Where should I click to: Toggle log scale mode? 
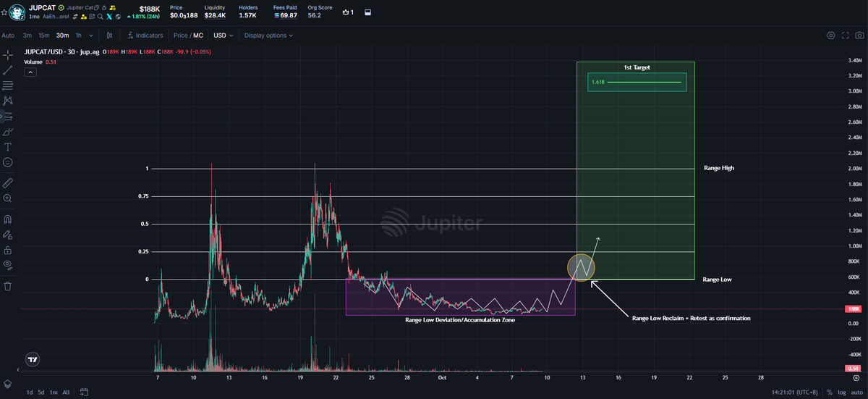pyautogui.click(x=841, y=392)
